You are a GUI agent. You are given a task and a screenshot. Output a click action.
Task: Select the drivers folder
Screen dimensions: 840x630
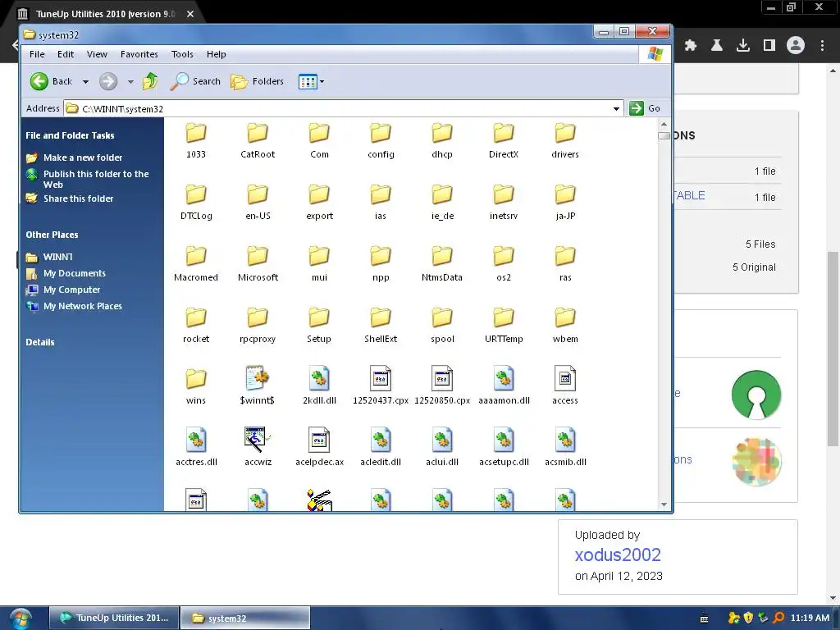point(565,141)
